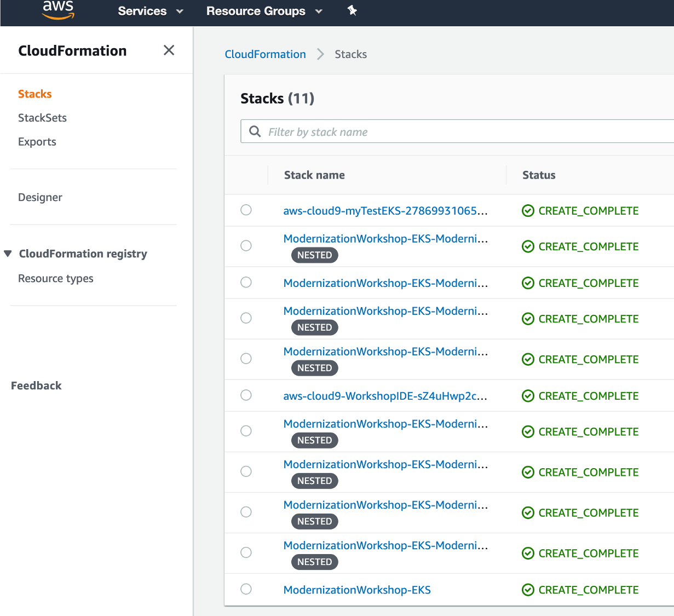The height and width of the screenshot is (616, 674).
Task: Click the AWS logo
Action: pyautogui.click(x=58, y=10)
